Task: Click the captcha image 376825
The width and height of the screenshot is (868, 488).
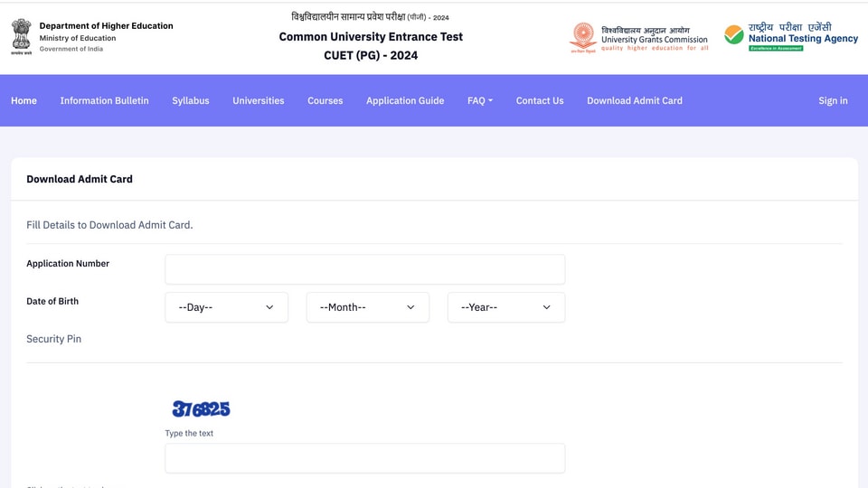Action: (x=201, y=408)
